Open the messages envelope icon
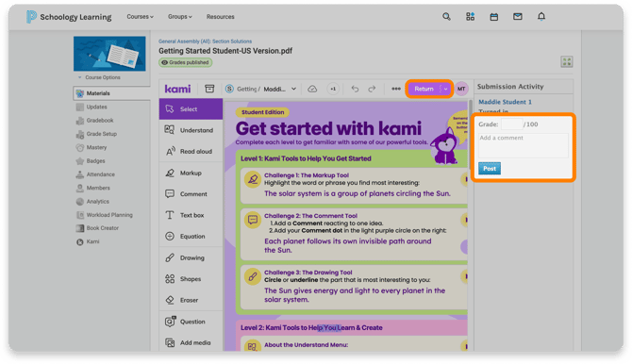 (518, 17)
